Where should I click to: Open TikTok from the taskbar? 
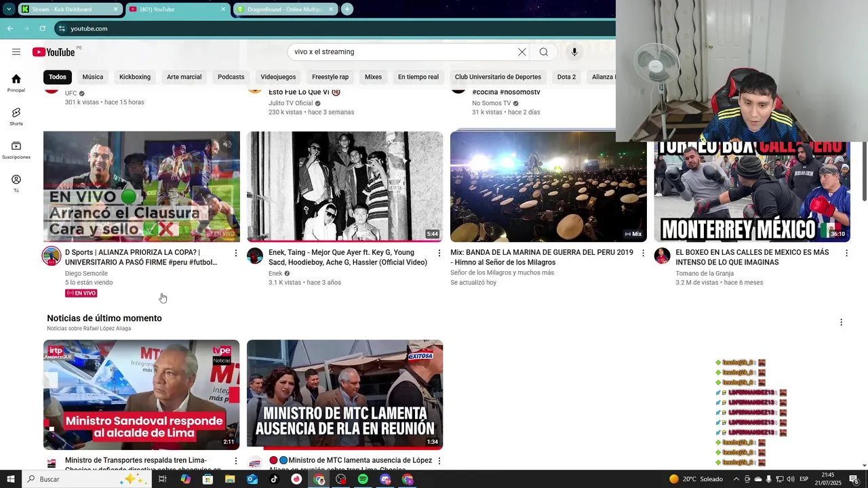click(275, 479)
